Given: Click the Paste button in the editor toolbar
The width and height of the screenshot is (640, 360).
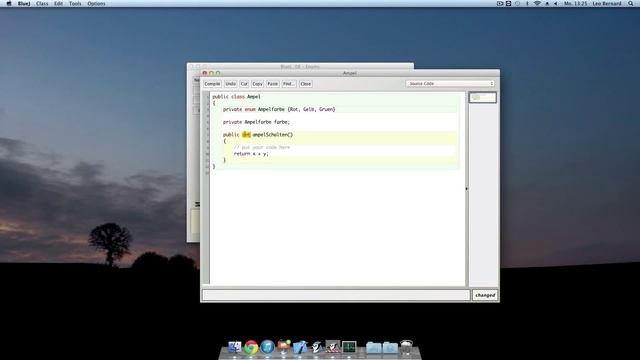Looking at the screenshot, I should point(273,84).
